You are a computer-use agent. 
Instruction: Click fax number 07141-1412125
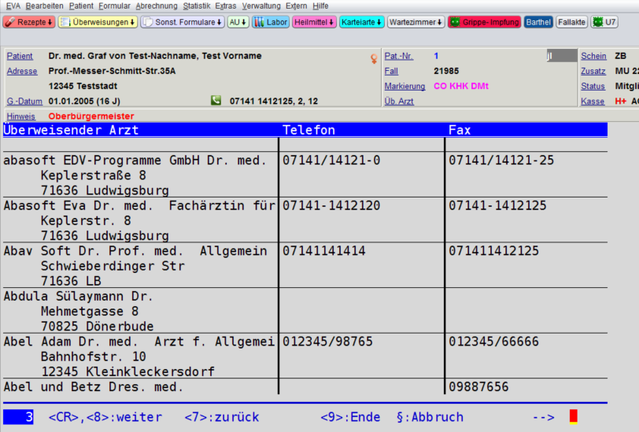(497, 206)
